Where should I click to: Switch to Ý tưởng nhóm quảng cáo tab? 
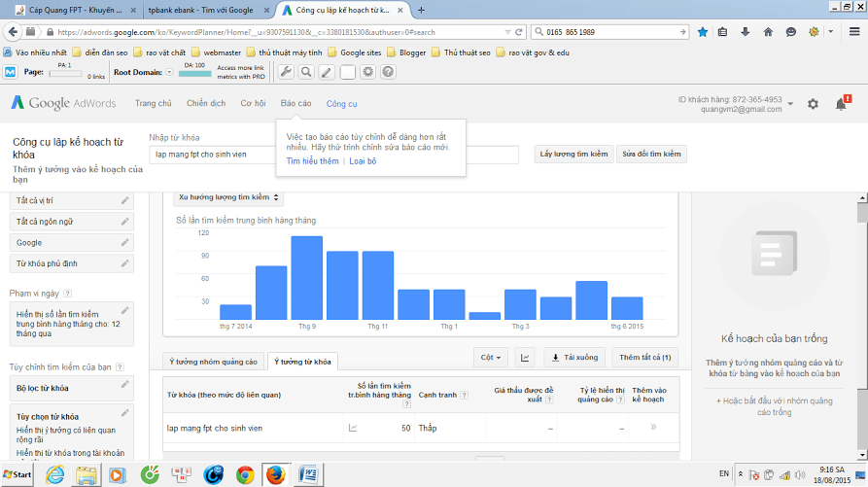point(213,362)
